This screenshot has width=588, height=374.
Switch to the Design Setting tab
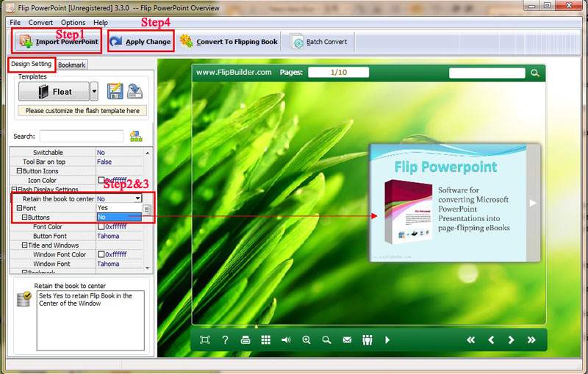coord(32,64)
